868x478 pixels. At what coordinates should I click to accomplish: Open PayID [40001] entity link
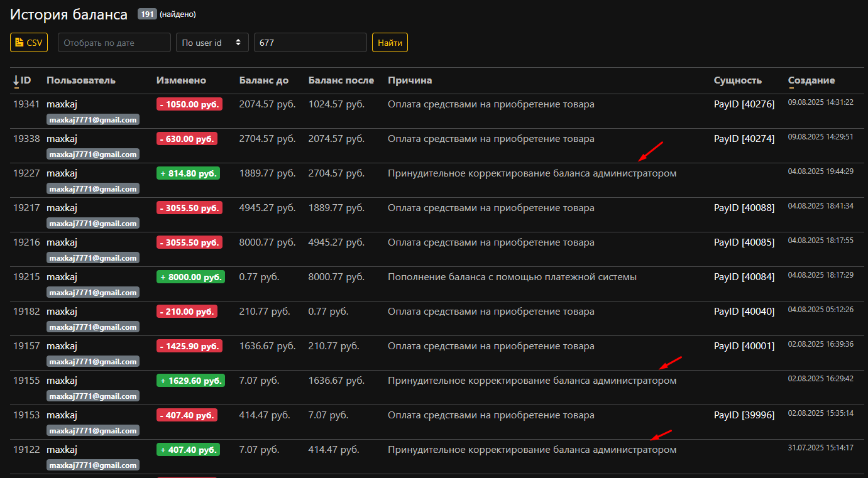pos(744,346)
